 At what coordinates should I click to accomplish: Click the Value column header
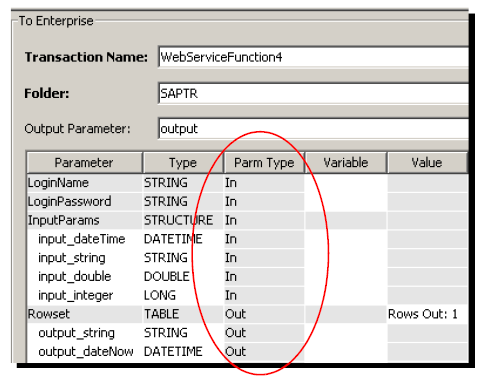tap(427, 163)
